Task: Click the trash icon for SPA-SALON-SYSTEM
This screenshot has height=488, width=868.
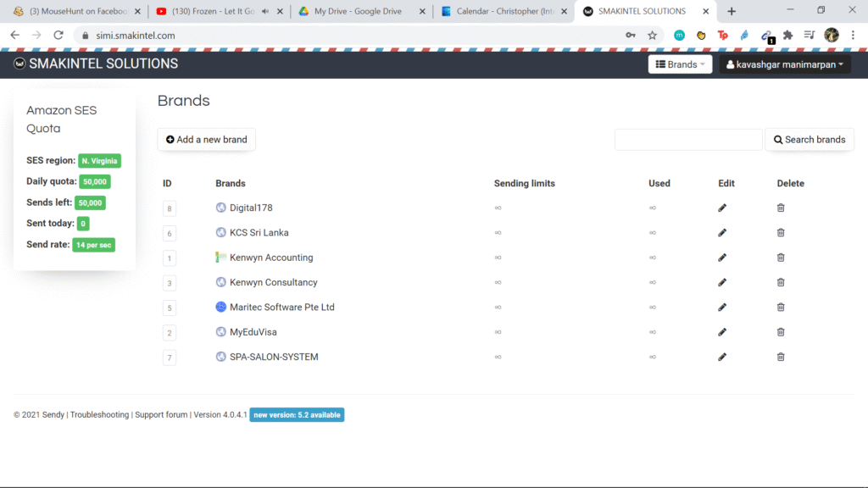Action: coord(781,357)
